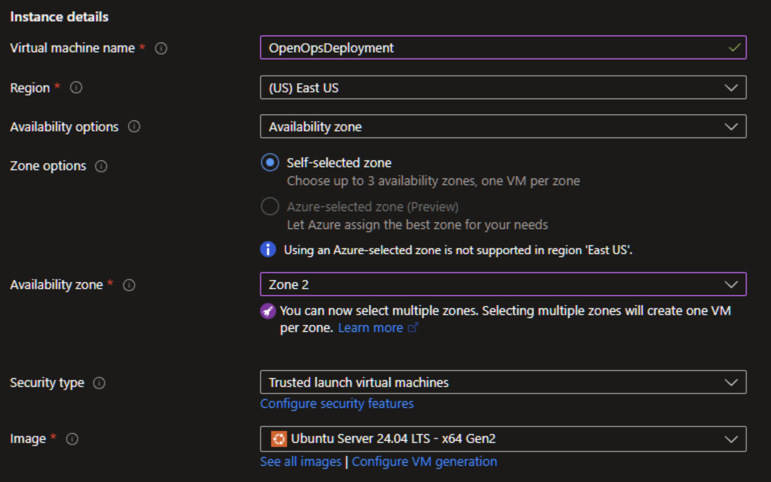Select the Self-selected zone radio button

point(270,162)
